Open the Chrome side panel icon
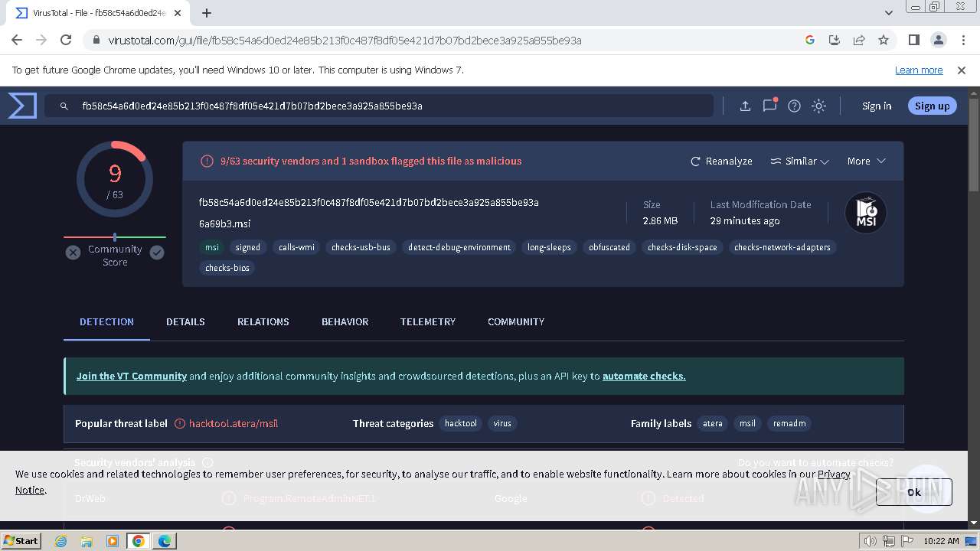The image size is (980, 551). [x=913, y=40]
